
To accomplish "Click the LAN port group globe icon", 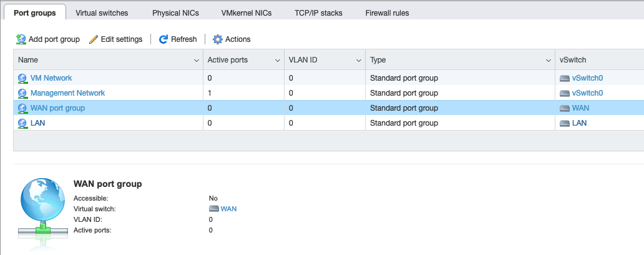I will coord(23,123).
